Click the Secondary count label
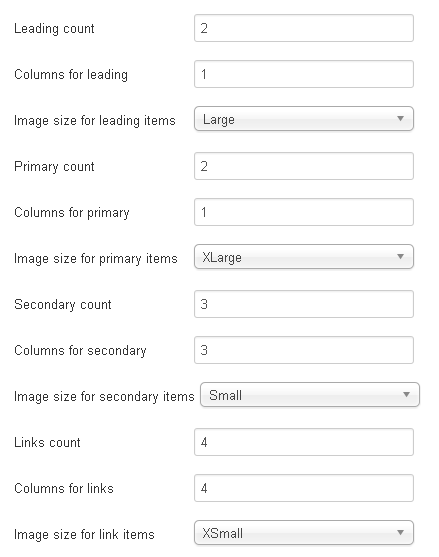The width and height of the screenshot is (439, 557). click(x=63, y=304)
